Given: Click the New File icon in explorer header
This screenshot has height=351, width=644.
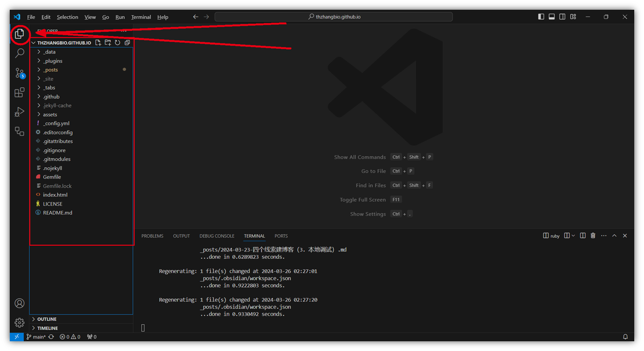Looking at the screenshot, I should tap(98, 43).
